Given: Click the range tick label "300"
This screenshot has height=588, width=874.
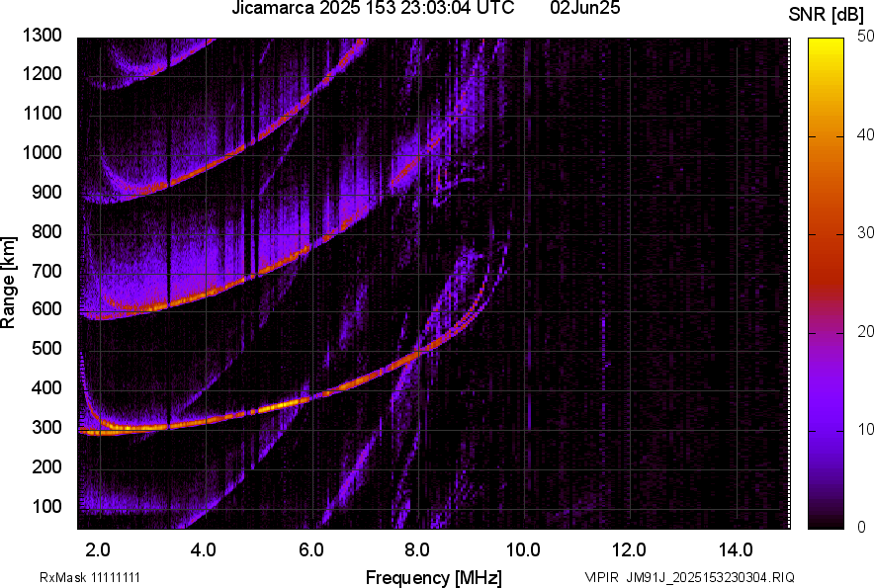Looking at the screenshot, I should [x=46, y=428].
